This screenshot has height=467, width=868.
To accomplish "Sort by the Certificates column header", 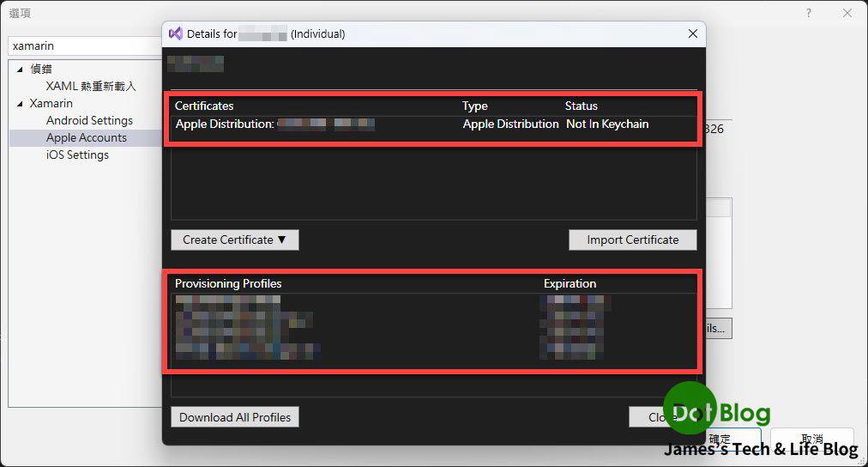I will [204, 106].
